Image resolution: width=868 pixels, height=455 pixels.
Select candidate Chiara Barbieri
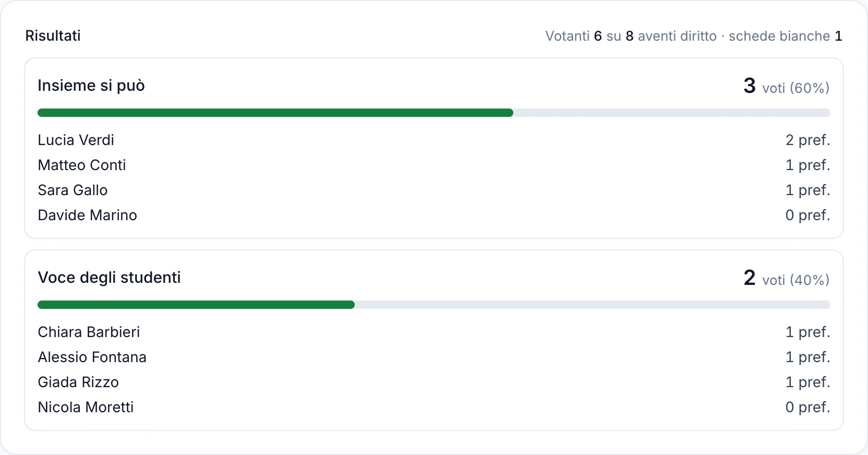(x=89, y=332)
